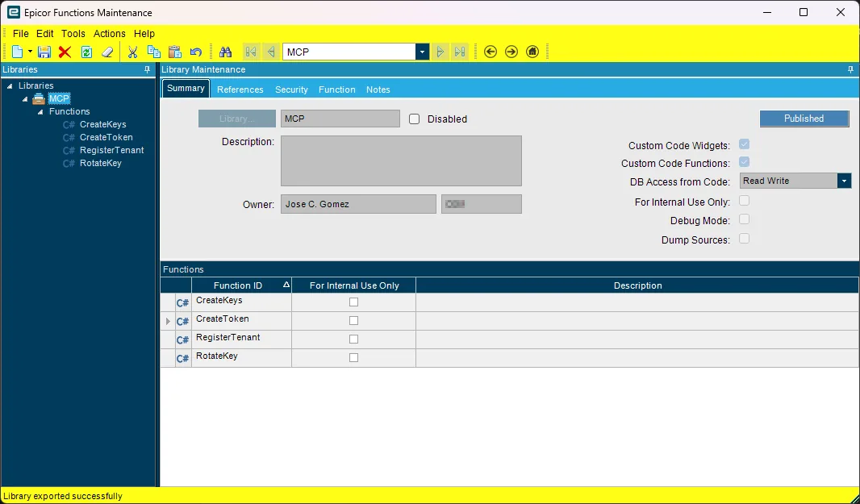Click the MCP library ID field
Viewport: 860px width, 504px height.
(x=340, y=119)
